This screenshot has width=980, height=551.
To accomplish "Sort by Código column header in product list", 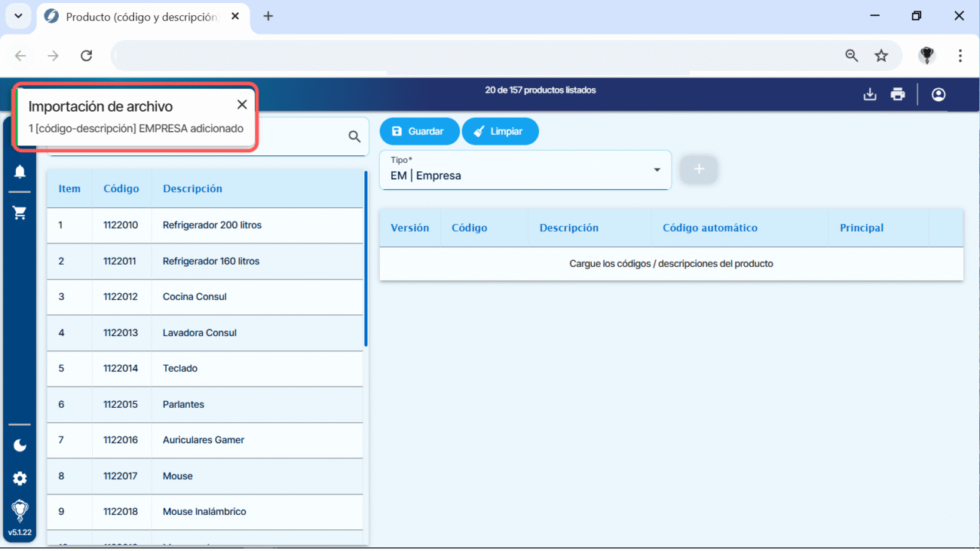I will point(121,188).
